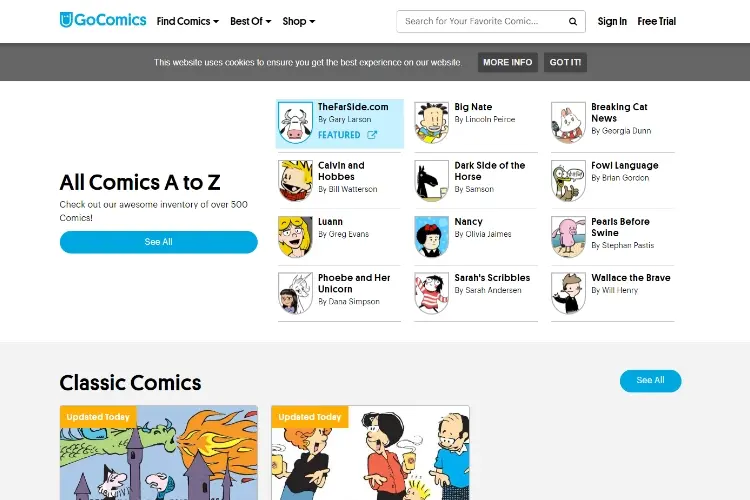Click the MORE INFO cookie button

[507, 62]
